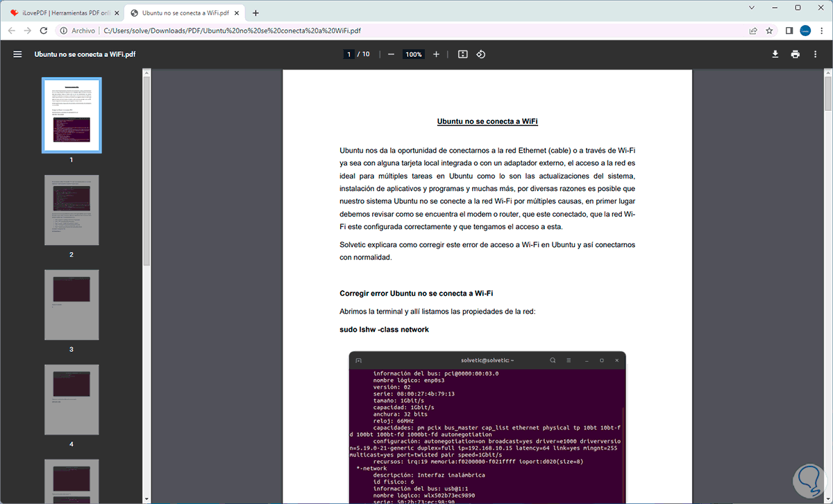The image size is (833, 504).
Task: Click the tab search chevron
Action: click(753, 8)
